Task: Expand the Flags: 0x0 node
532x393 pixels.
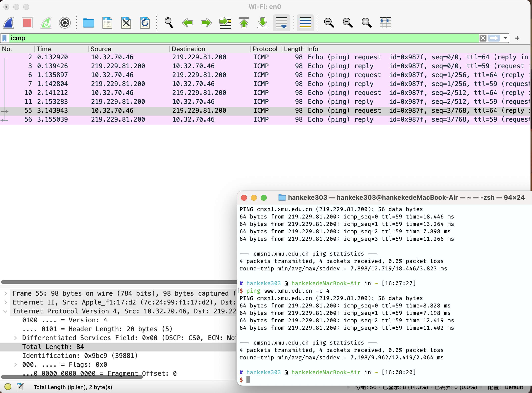Action: pyautogui.click(x=15, y=365)
